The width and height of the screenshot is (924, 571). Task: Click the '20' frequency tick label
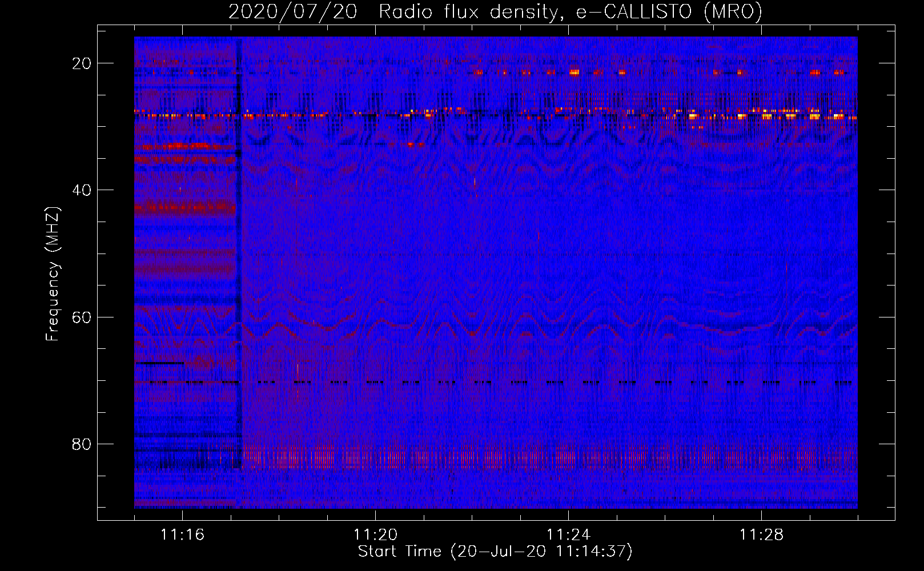82,63
